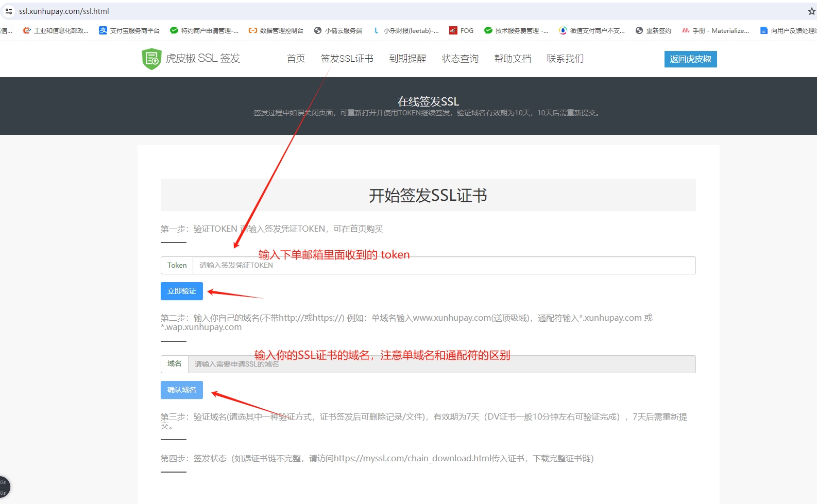Click the 确认域名 button
817x504 pixels.
[182, 390]
